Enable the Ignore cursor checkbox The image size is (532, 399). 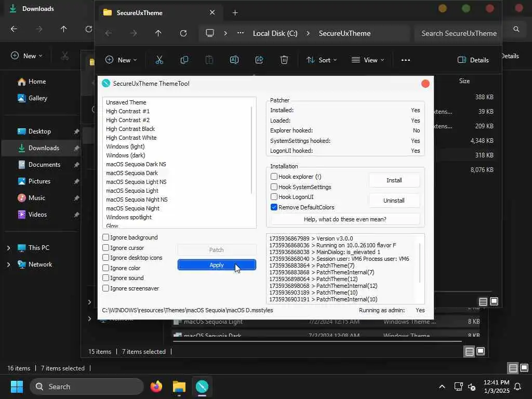[x=105, y=248]
